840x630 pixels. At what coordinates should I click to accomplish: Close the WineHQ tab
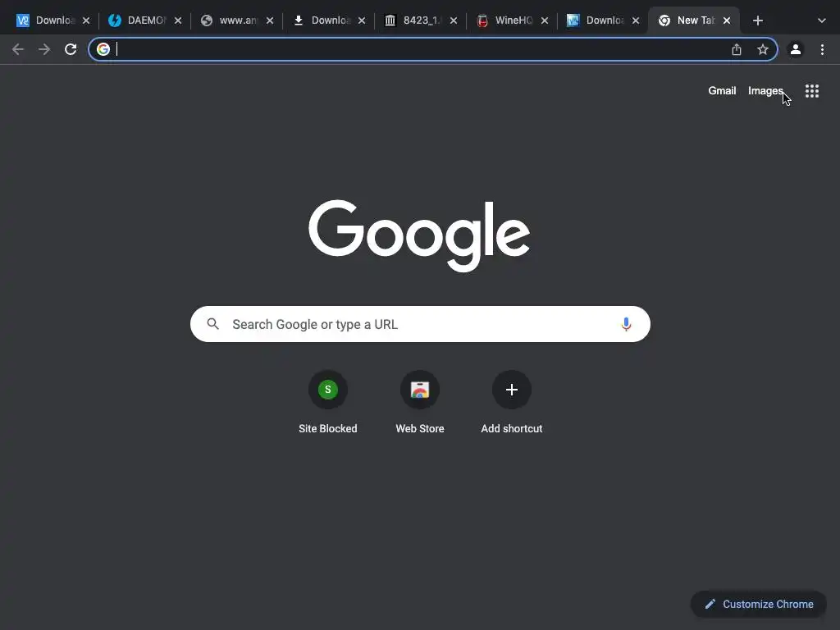pyautogui.click(x=545, y=21)
